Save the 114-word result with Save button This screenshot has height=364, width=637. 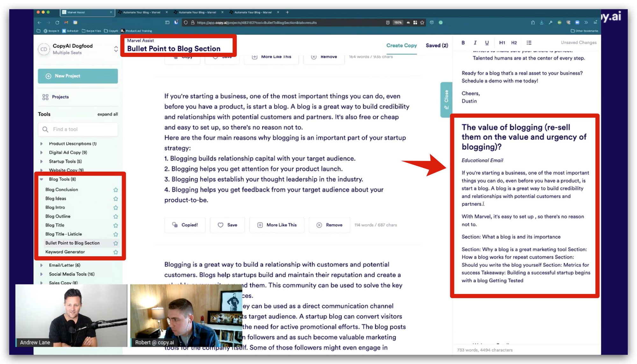click(227, 225)
